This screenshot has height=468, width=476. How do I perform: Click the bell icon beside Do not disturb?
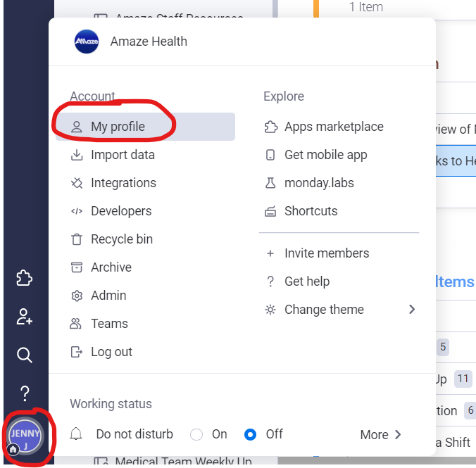point(76,434)
